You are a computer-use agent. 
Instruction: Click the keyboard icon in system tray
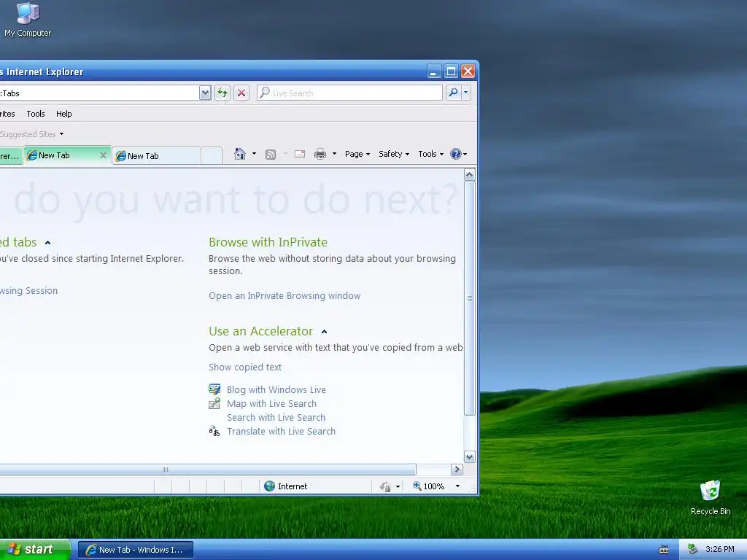point(664,550)
